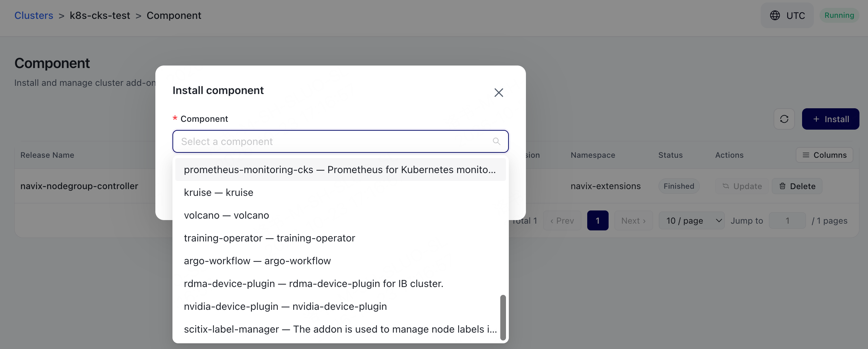Close the Install component dialog
Viewport: 868px width, 349px height.
(498, 93)
